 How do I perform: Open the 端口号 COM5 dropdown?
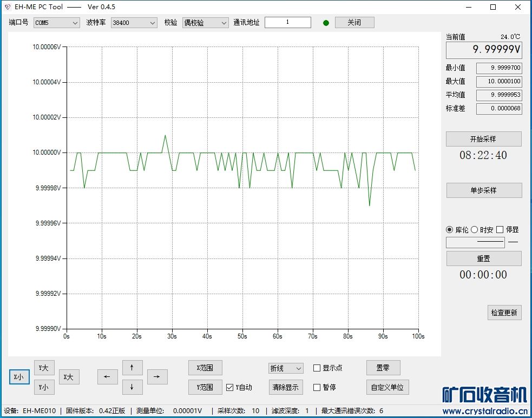coord(57,23)
